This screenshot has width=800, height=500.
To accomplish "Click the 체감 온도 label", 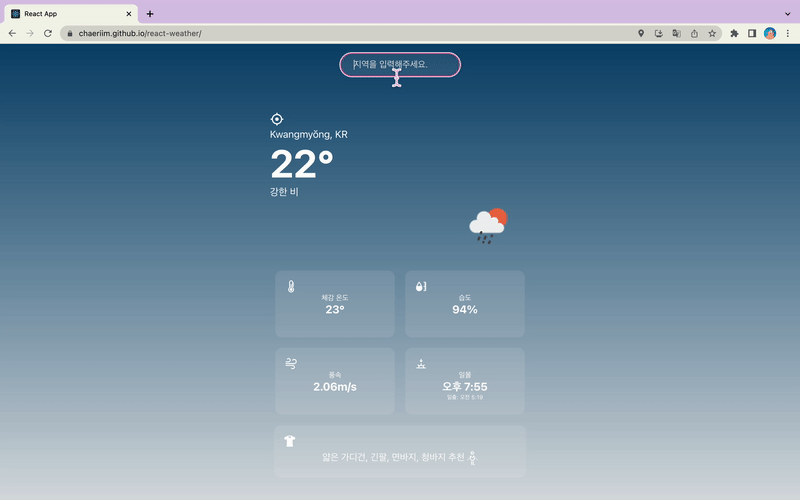I will click(x=335, y=297).
